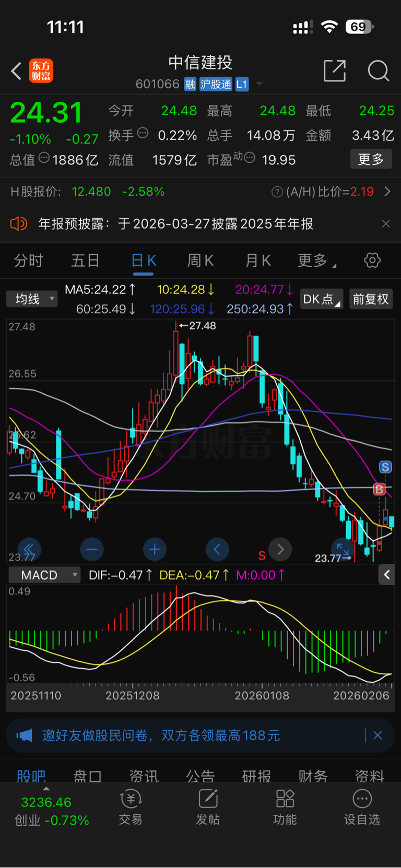Tap the share/export icon
This screenshot has width=401, height=868.
click(335, 70)
